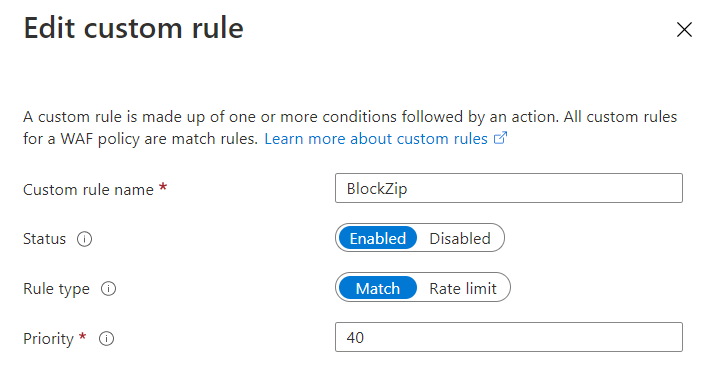
Task: Close the Edit custom rule panel
Action: coord(684,30)
